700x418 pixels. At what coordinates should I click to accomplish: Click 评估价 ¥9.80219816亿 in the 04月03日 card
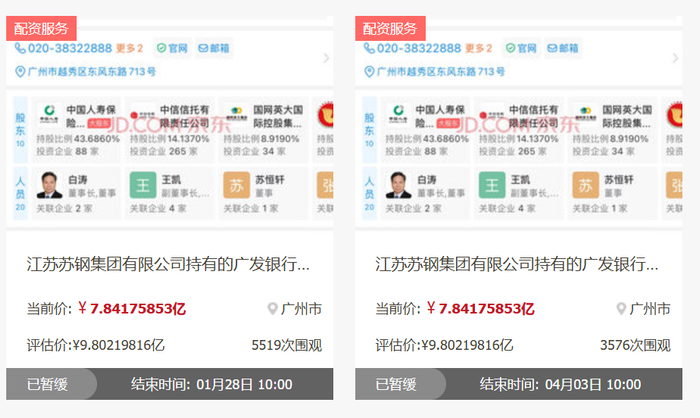coord(445,345)
